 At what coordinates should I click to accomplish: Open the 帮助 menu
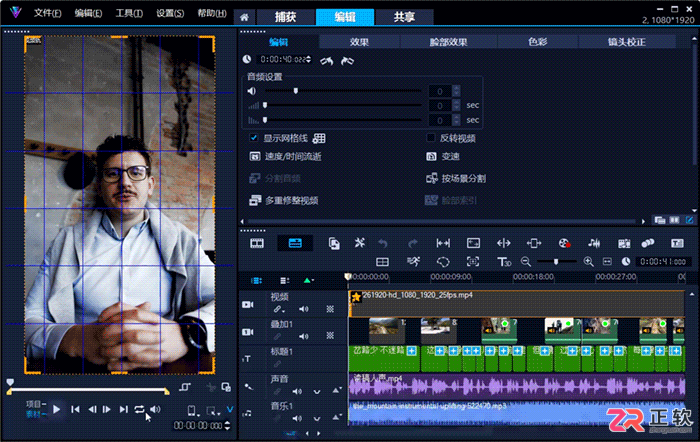point(212,13)
